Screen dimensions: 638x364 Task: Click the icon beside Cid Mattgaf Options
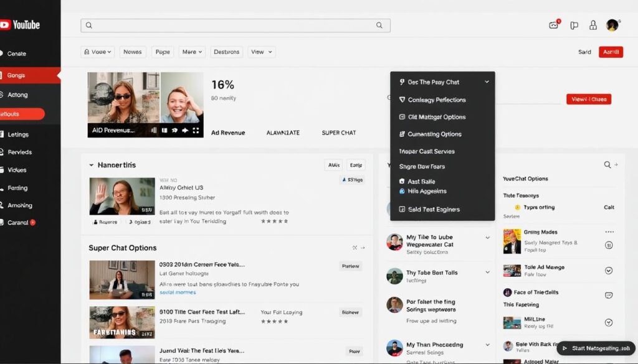tap(402, 116)
